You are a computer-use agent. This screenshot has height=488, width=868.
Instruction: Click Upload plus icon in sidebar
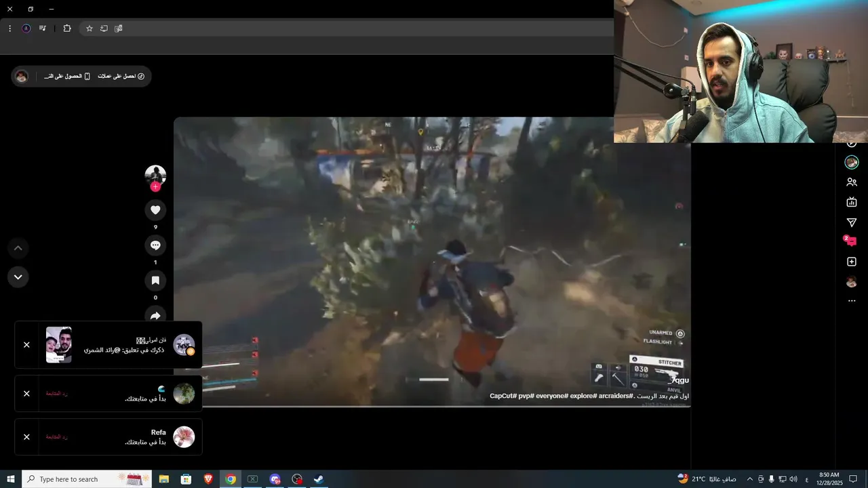click(852, 262)
